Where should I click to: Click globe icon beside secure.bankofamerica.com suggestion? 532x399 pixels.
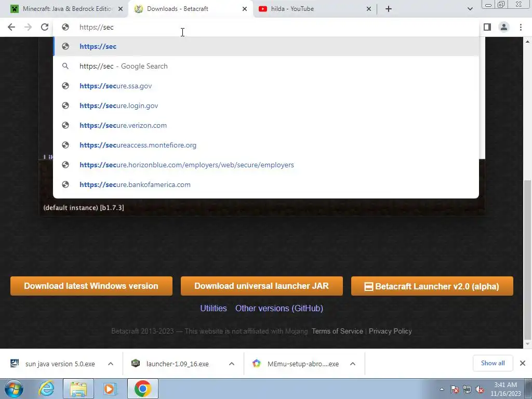(x=65, y=184)
